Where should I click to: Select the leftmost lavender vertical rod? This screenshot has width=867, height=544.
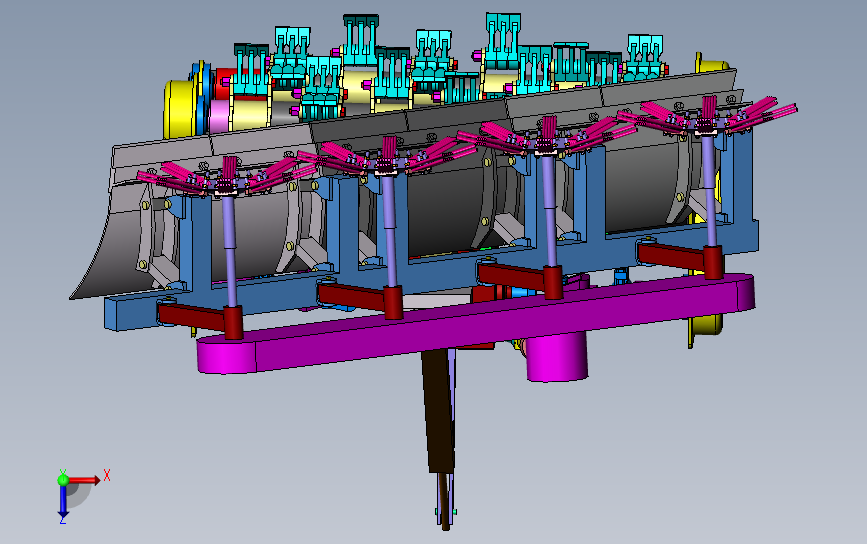(x=230, y=252)
